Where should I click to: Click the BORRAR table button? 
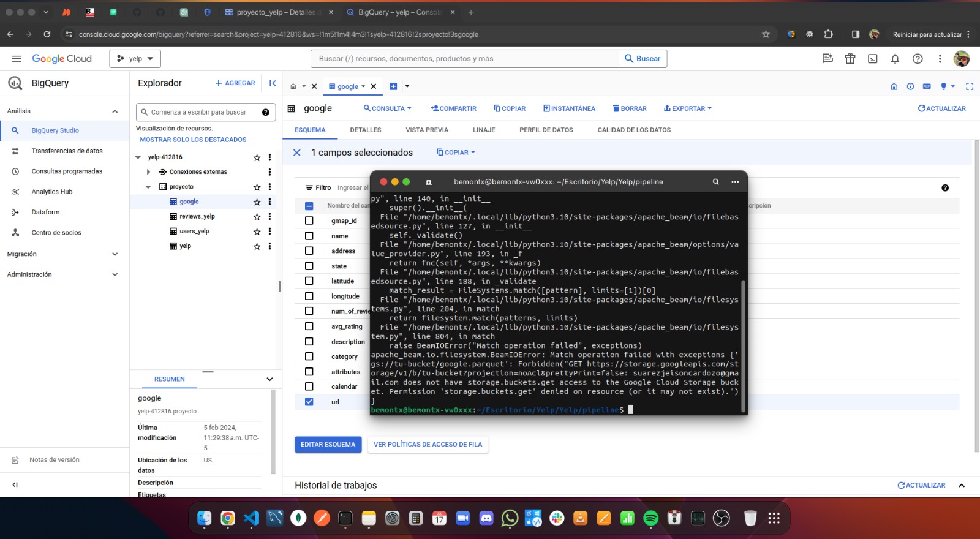point(630,108)
